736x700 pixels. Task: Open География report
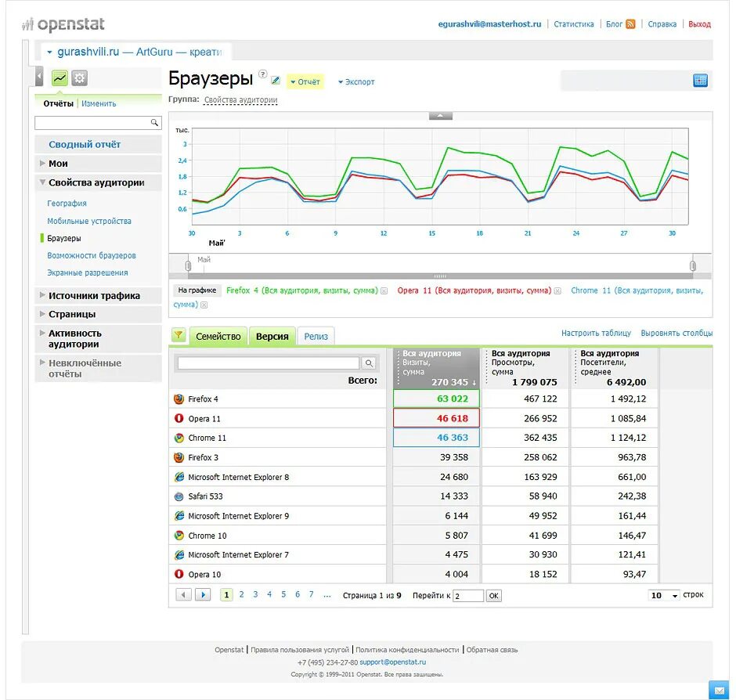point(67,204)
